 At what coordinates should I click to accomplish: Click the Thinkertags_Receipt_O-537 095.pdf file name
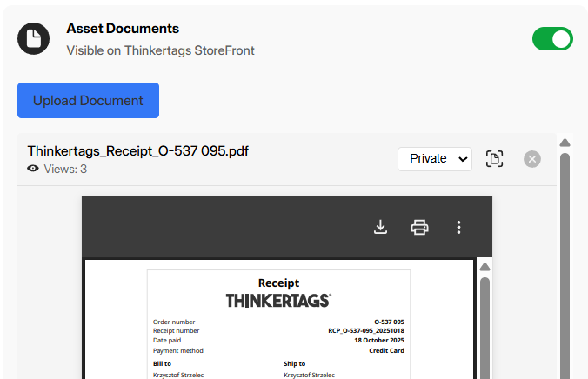(x=137, y=150)
